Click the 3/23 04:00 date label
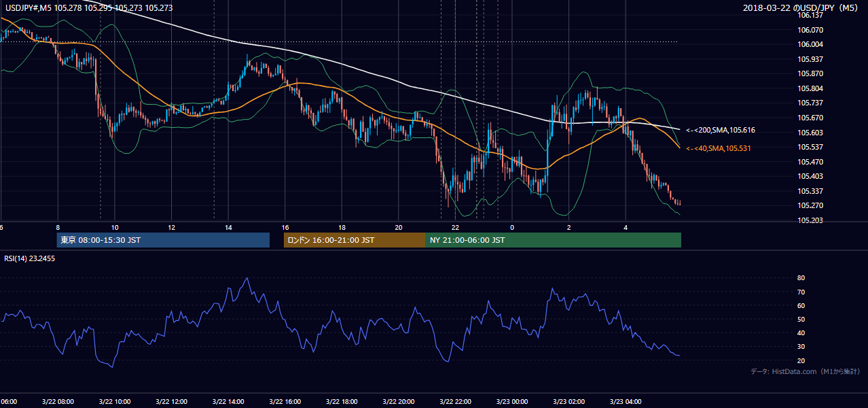868x408 pixels. pyautogui.click(x=626, y=402)
